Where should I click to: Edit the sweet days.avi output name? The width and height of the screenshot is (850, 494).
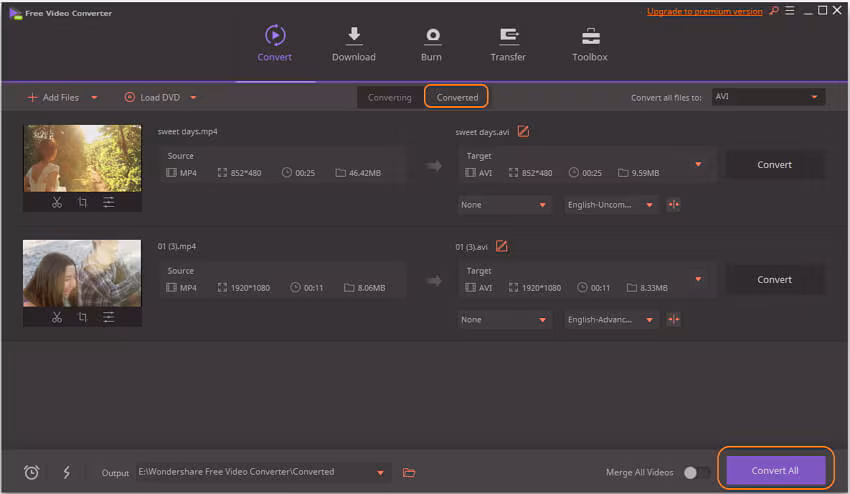pyautogui.click(x=523, y=131)
